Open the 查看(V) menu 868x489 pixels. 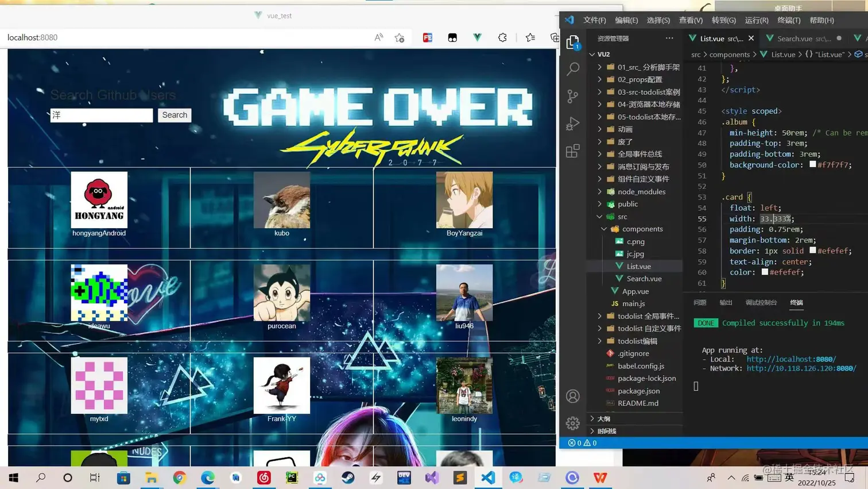click(691, 20)
